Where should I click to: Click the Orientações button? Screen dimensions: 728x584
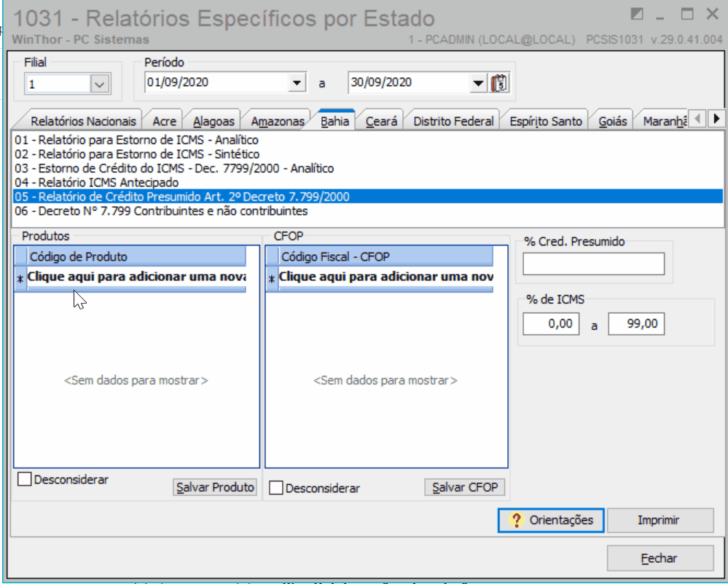pos(551,520)
